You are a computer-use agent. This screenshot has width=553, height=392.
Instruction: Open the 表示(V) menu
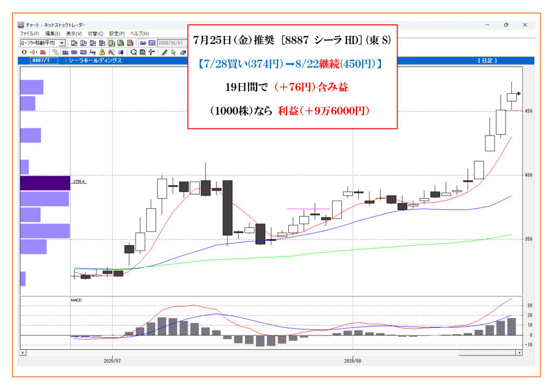[x=74, y=33]
